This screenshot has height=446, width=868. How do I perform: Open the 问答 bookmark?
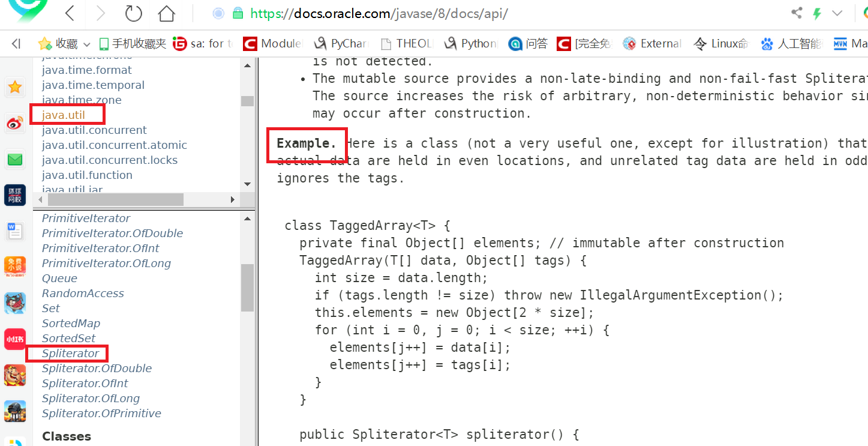528,43
